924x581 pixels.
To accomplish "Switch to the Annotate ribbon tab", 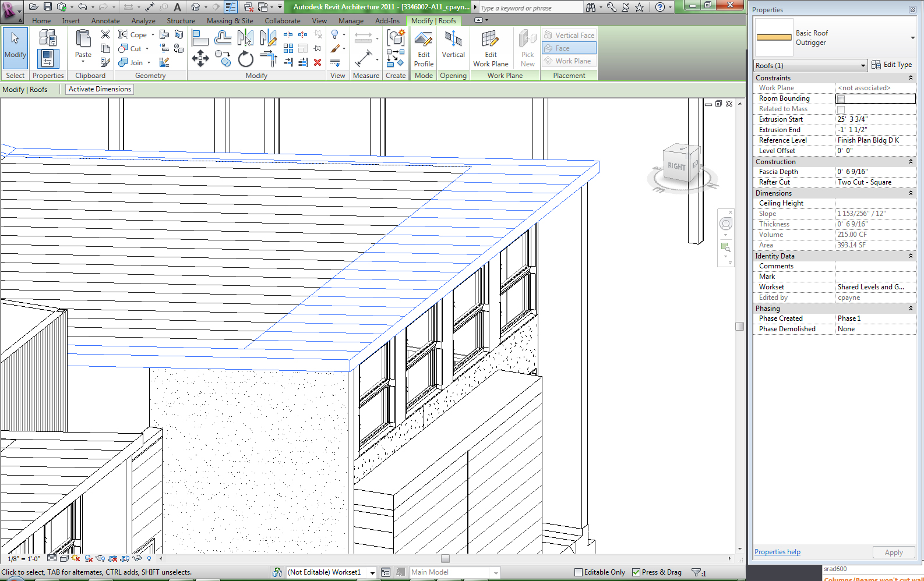I will point(105,21).
